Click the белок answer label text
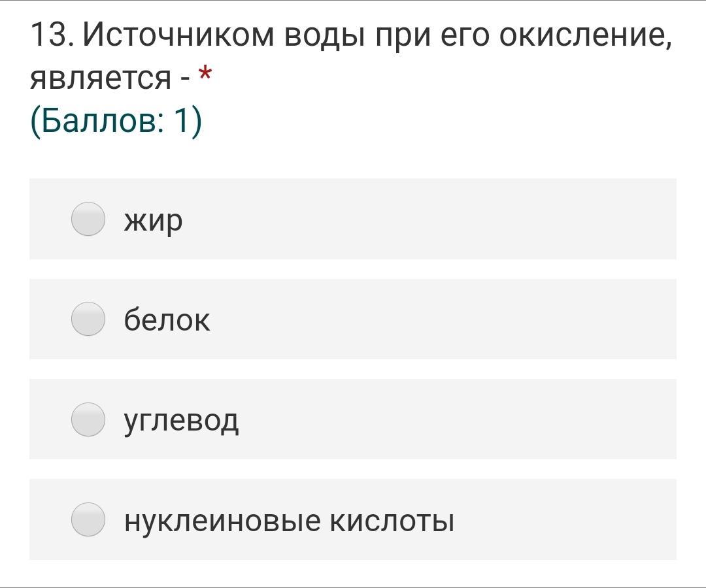 point(167,320)
